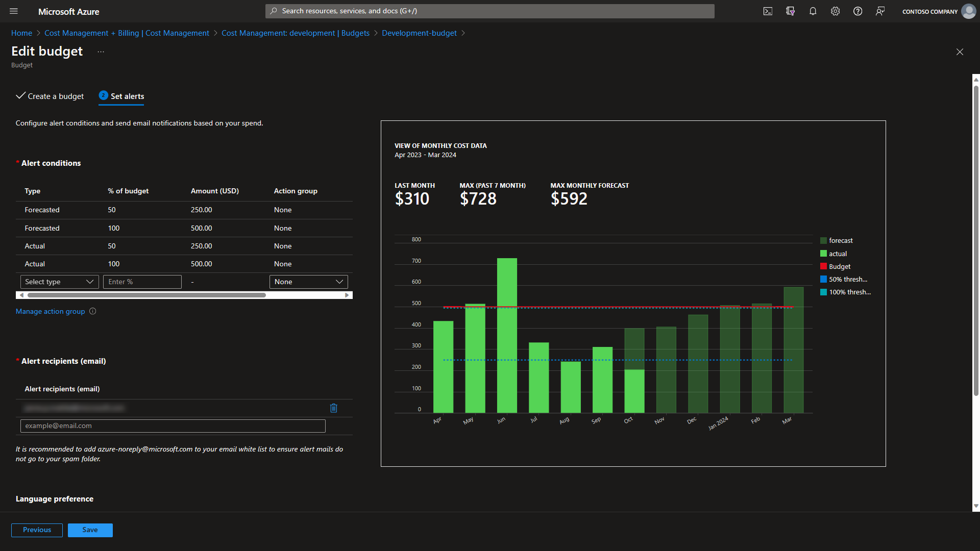Show info tooltip beside Manage action group
The image size is (980, 551).
point(92,311)
